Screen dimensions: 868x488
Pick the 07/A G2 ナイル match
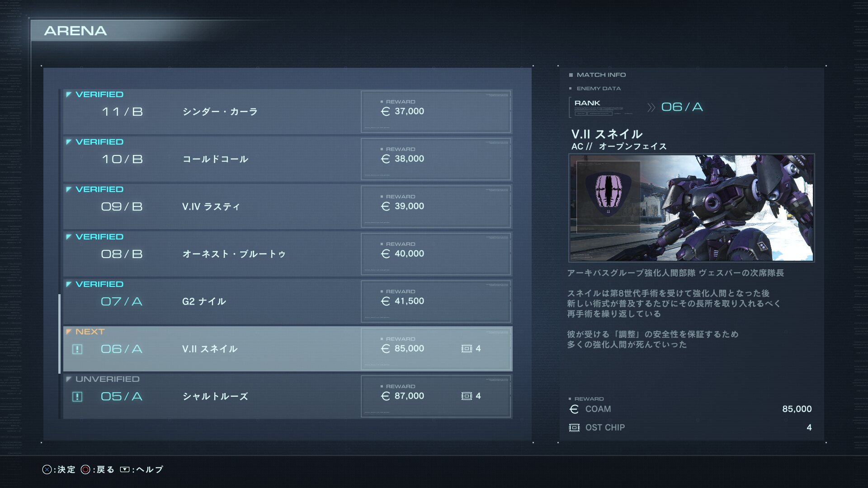(288, 301)
